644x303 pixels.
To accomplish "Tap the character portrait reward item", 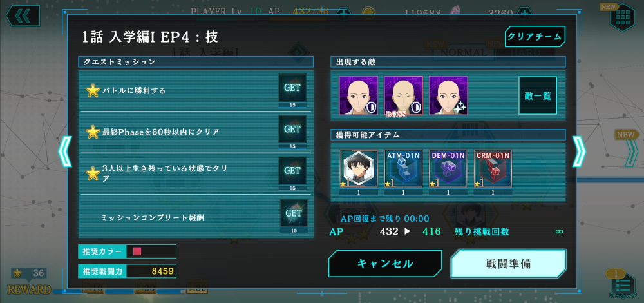I will (359, 169).
